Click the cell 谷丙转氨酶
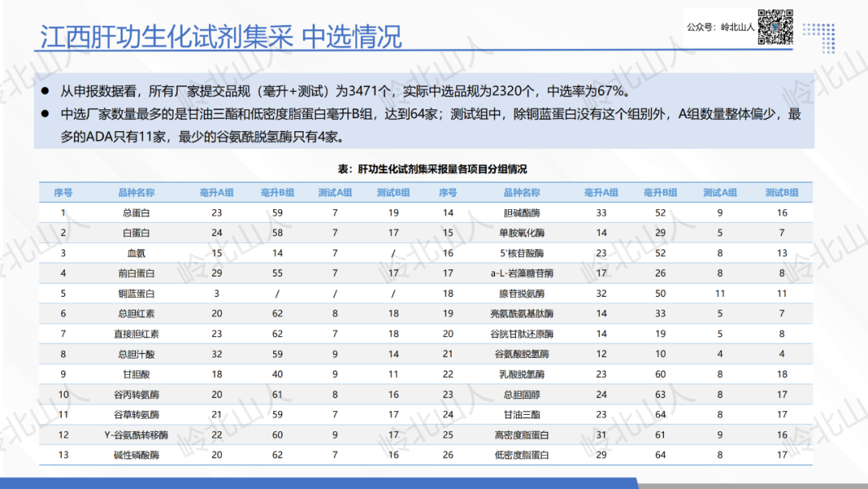The width and height of the screenshot is (868, 489). tap(136, 394)
